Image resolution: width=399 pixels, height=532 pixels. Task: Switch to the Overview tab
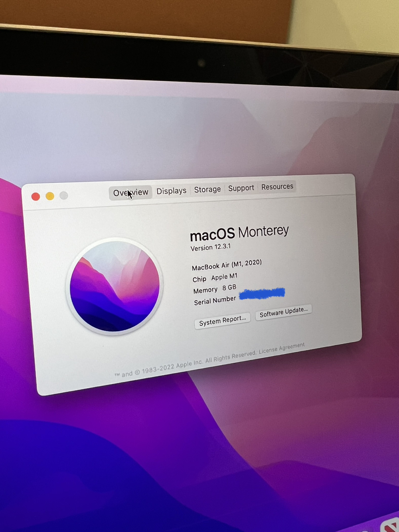tap(130, 193)
